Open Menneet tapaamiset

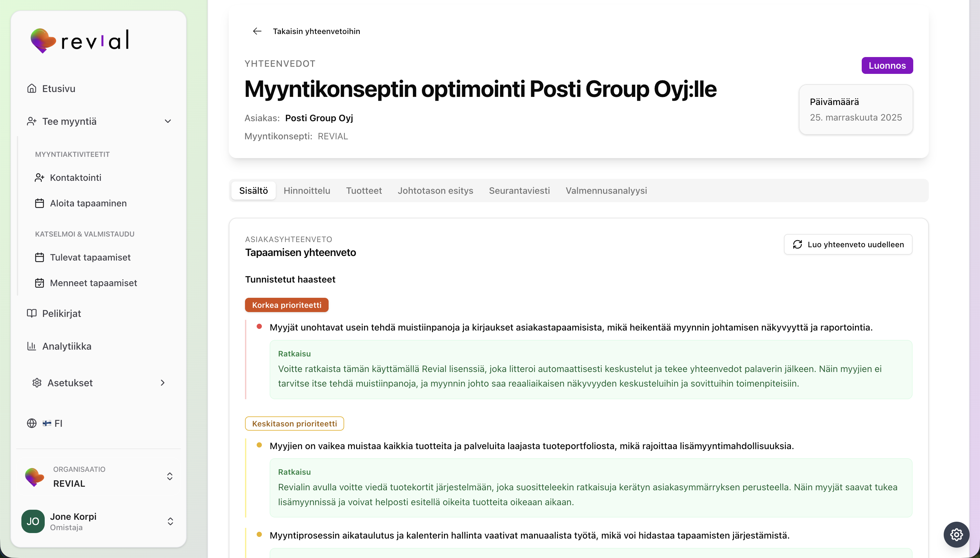pyautogui.click(x=93, y=283)
